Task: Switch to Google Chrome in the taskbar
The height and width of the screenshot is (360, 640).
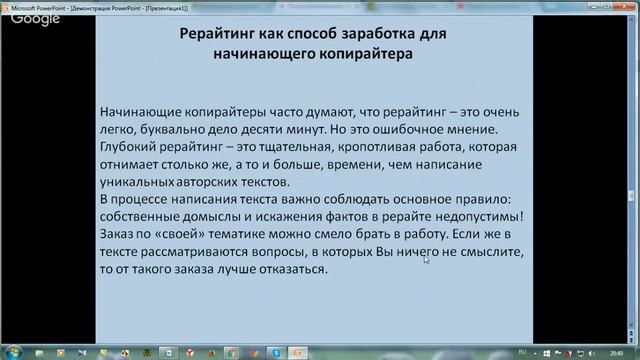Action: 231,353
